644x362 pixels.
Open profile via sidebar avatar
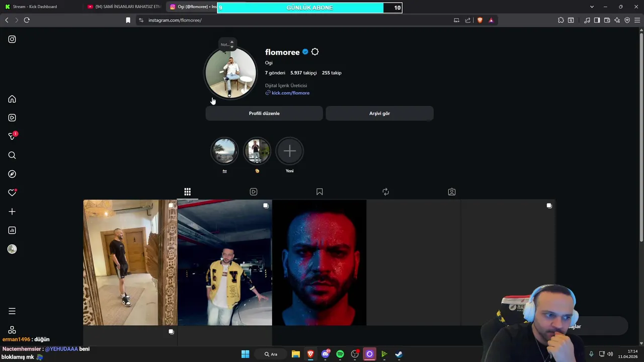click(12, 249)
